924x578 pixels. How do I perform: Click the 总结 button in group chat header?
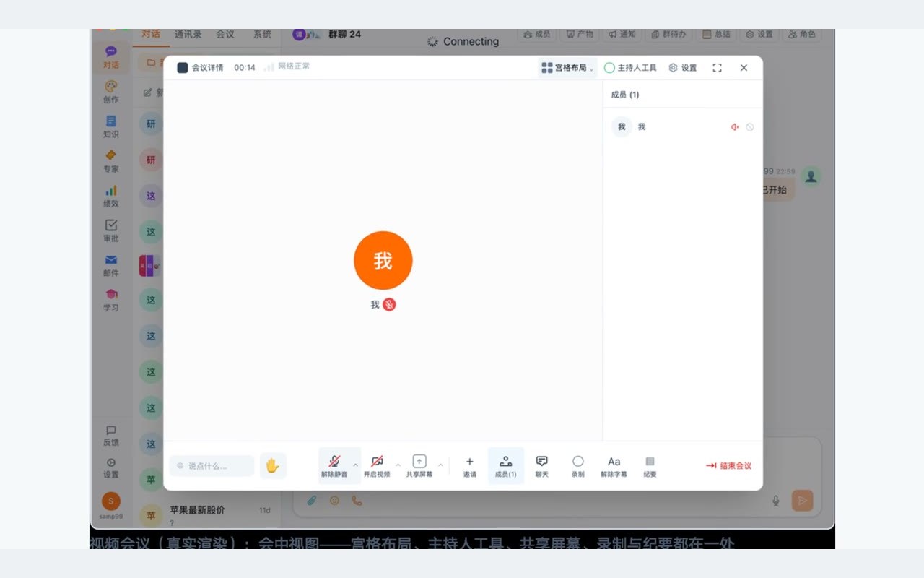[716, 34]
